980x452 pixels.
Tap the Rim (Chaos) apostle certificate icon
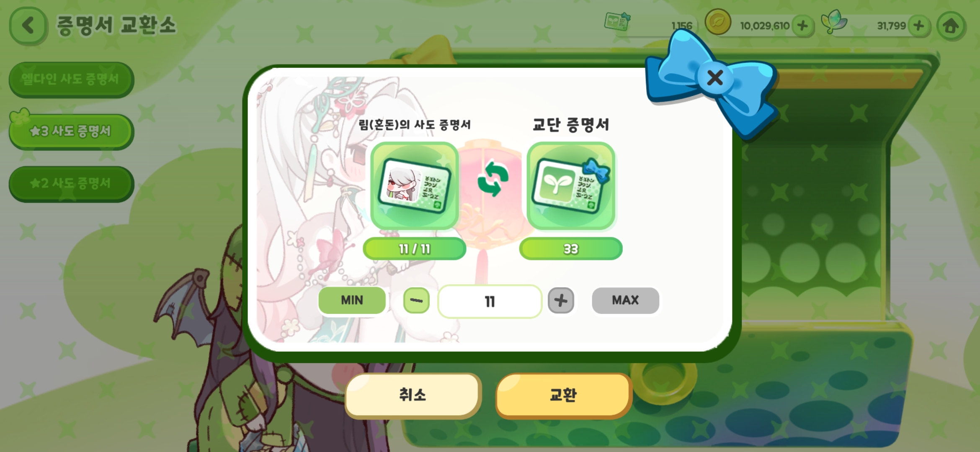point(414,185)
